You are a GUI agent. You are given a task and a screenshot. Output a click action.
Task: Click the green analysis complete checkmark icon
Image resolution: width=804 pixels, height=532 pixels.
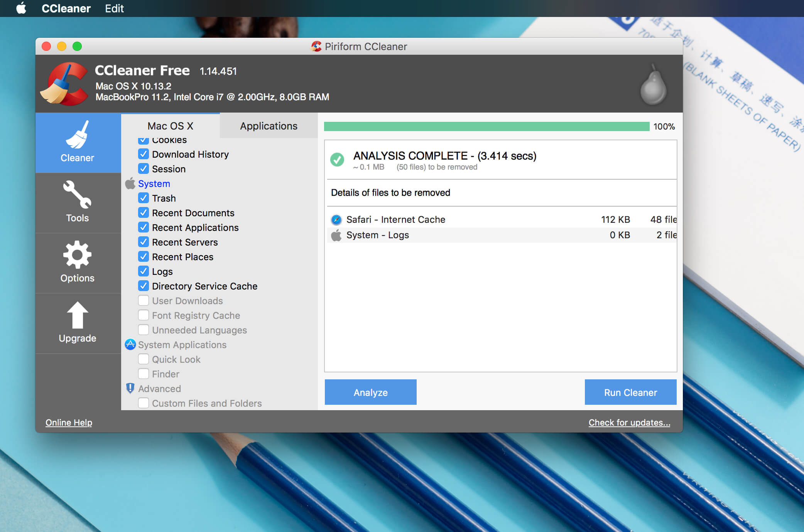coord(337,160)
